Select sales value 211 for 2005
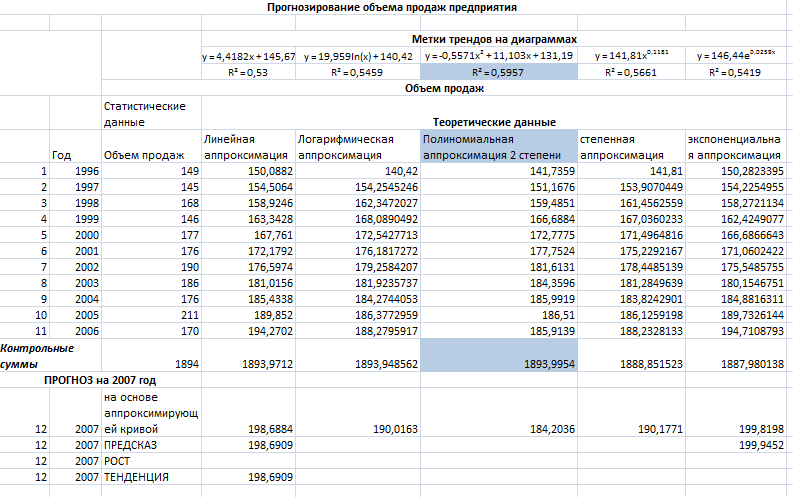793x497 pixels. click(190, 315)
